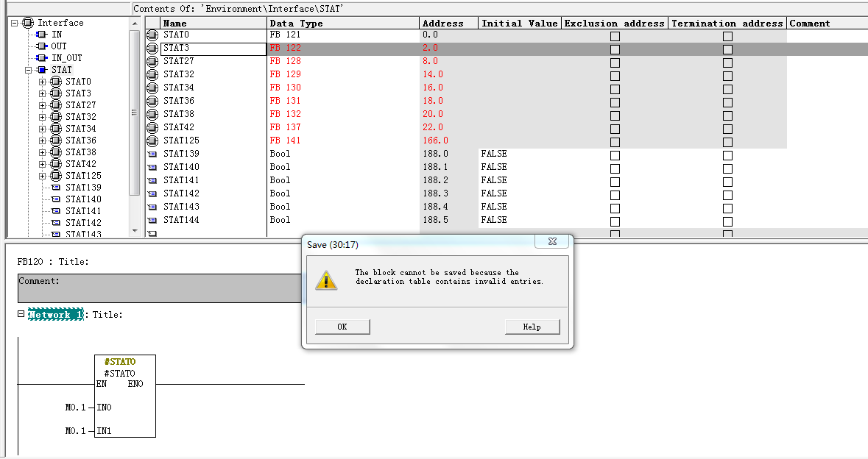Collapse Network 1 section
Viewport: 868px width, 459px height.
(x=21, y=313)
